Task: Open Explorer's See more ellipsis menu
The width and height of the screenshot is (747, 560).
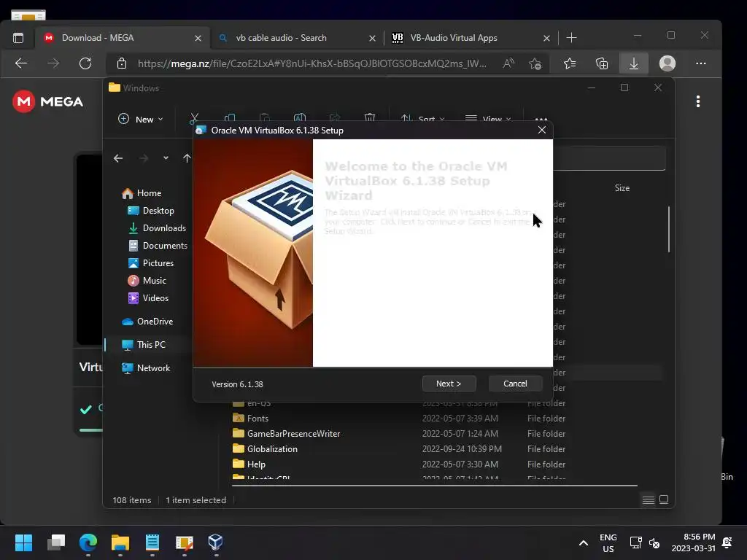Action: pos(541,119)
